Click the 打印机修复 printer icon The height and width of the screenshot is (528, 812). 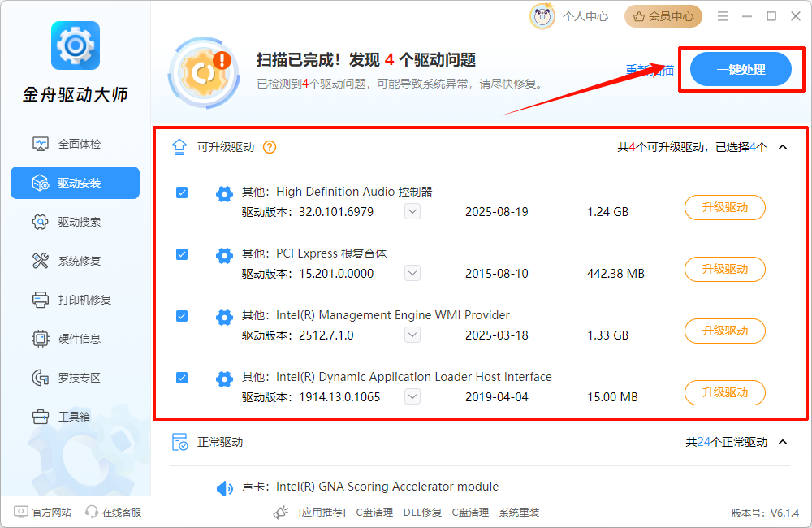[x=41, y=300]
